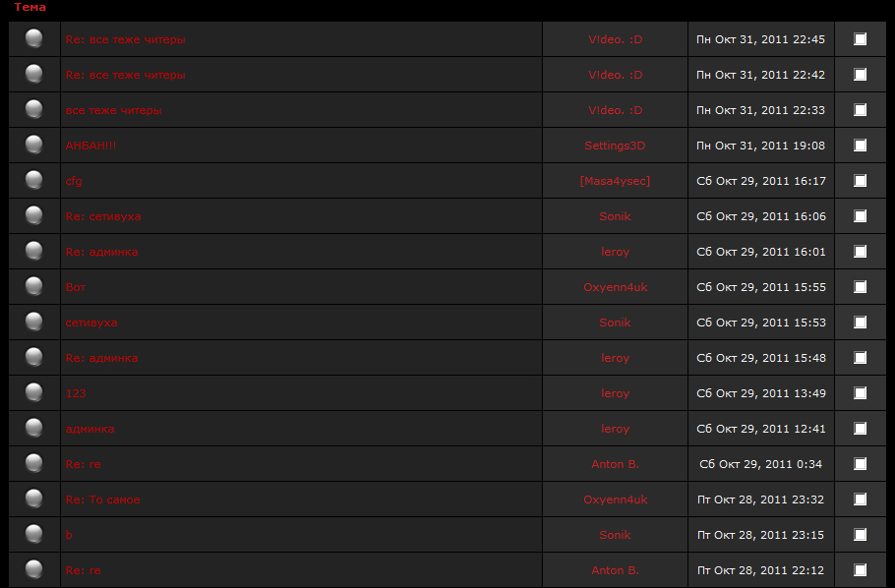The image size is (895, 588).
Task: Click the icon for сетивуха sent at 15:53
Action: click(34, 322)
